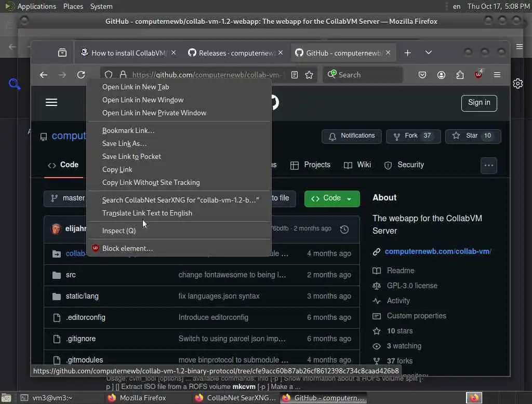Switch to Releases computernewb tab
532x404 pixels.
click(235, 53)
